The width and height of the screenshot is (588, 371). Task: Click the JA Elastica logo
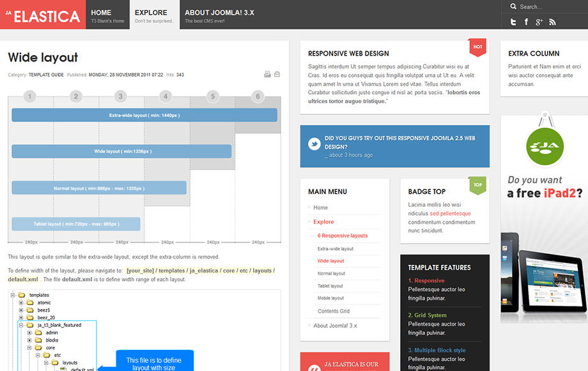[x=43, y=15]
